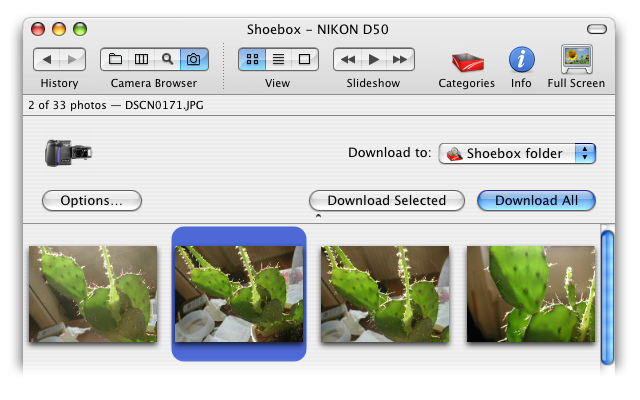Open the folder browser view
Viewport: 640px width, 400px height.
[115, 60]
